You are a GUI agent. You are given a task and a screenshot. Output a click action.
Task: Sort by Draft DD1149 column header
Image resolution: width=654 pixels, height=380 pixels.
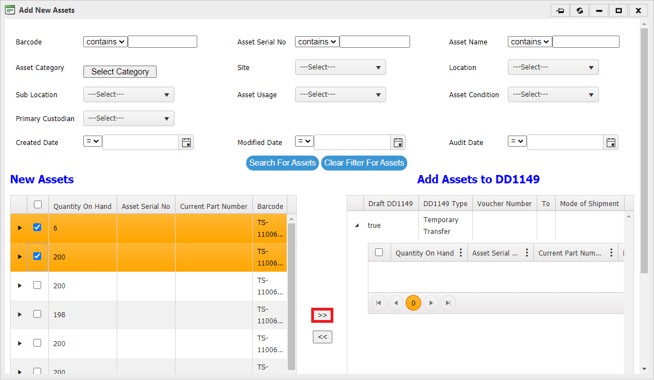390,204
